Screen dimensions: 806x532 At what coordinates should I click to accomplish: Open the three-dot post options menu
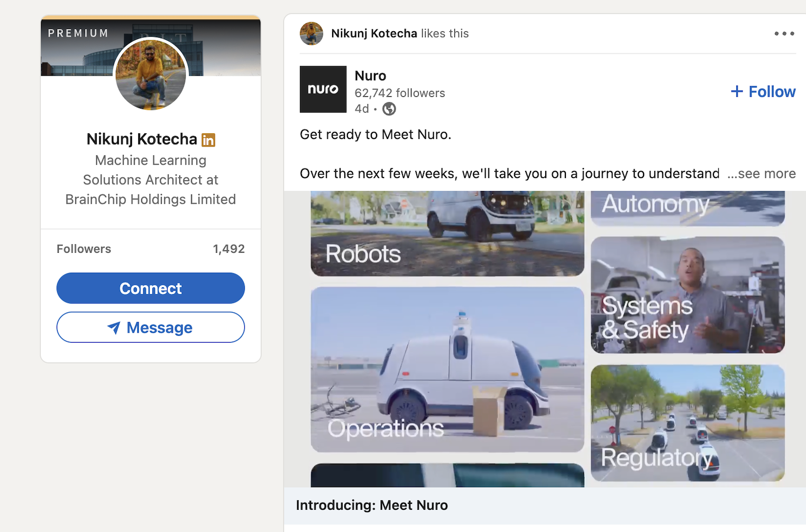tap(784, 33)
